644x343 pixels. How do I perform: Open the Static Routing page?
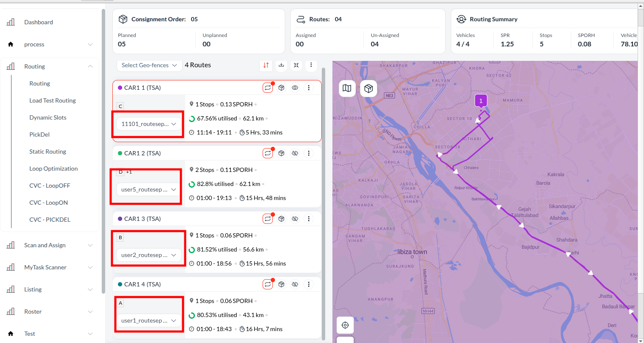(47, 151)
